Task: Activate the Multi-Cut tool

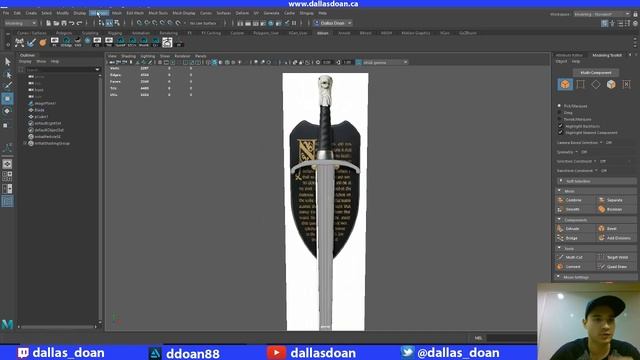Action: (574, 257)
